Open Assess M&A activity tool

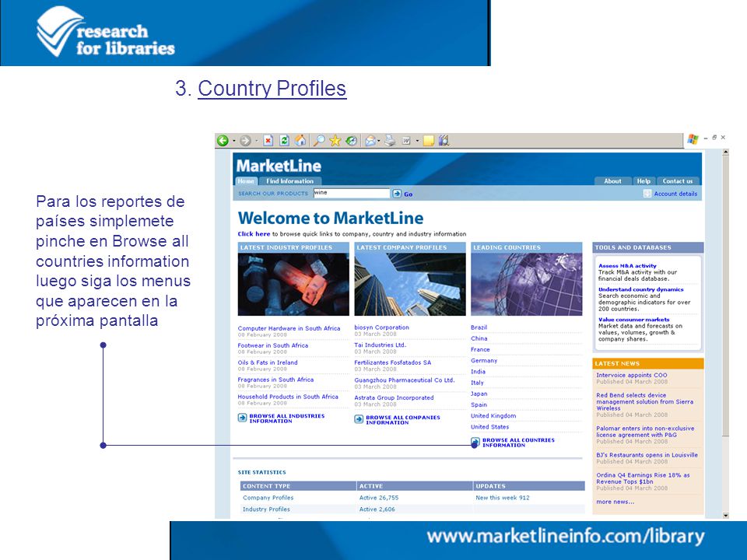627,266
